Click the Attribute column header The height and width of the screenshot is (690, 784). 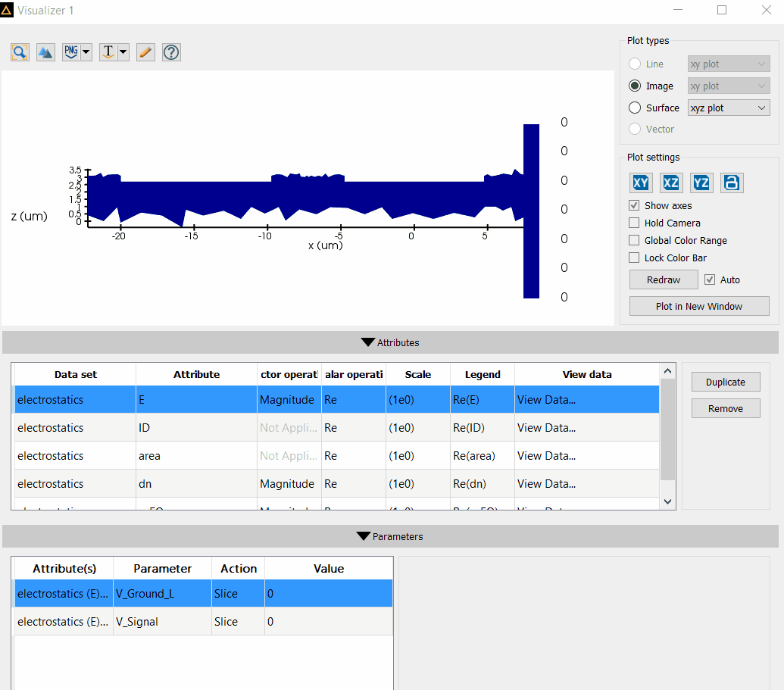click(196, 374)
